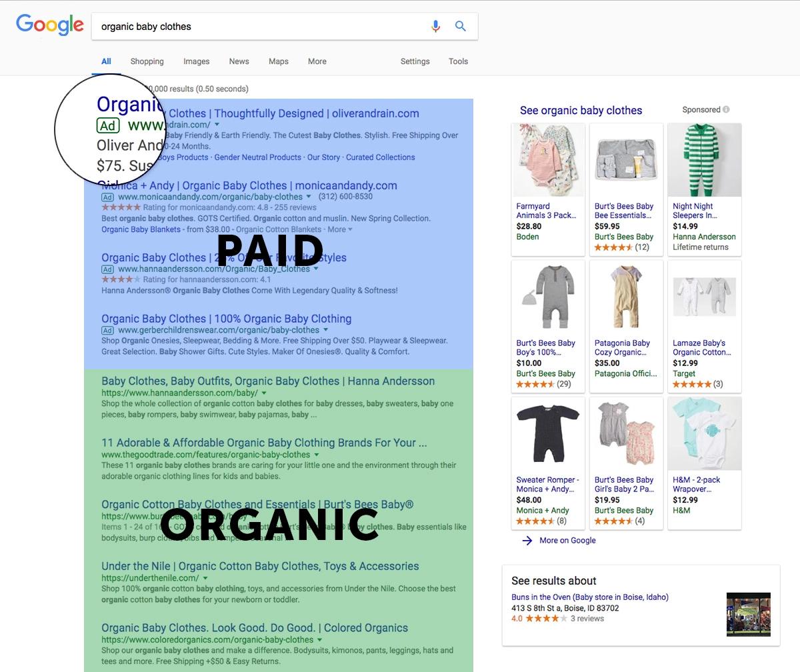
Task: Click the Sponsored info icon
Action: tap(726, 109)
